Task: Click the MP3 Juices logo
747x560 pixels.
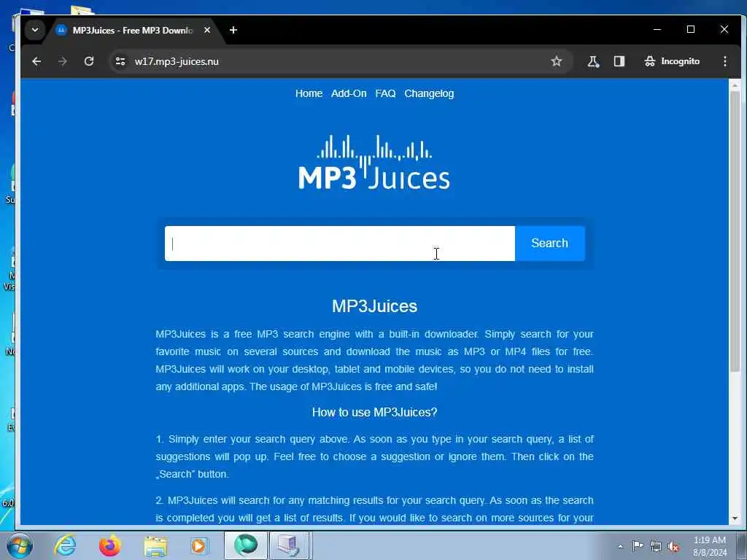Action: tap(374, 163)
